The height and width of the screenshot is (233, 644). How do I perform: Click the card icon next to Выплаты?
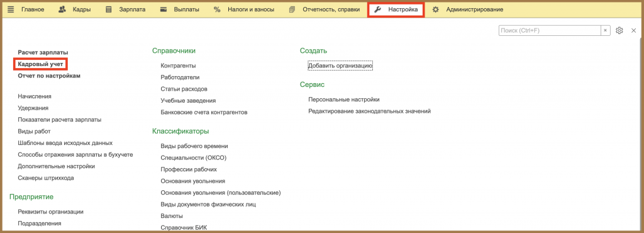coord(164,9)
